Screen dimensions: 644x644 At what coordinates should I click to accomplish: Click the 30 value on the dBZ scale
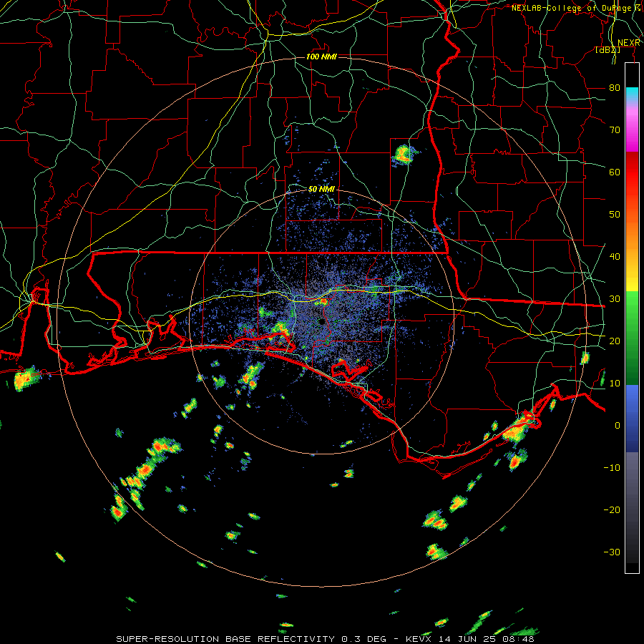(615, 299)
